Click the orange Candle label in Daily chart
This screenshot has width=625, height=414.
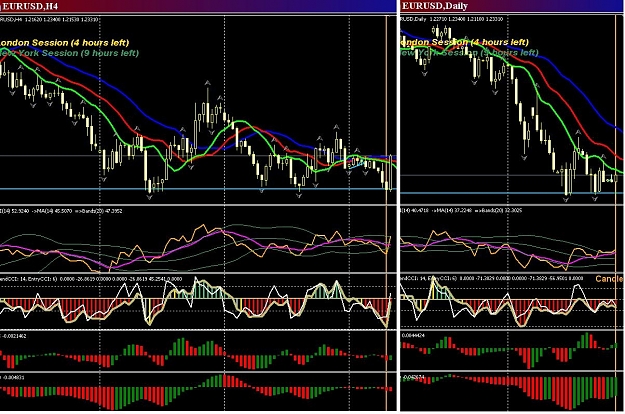pos(609,279)
